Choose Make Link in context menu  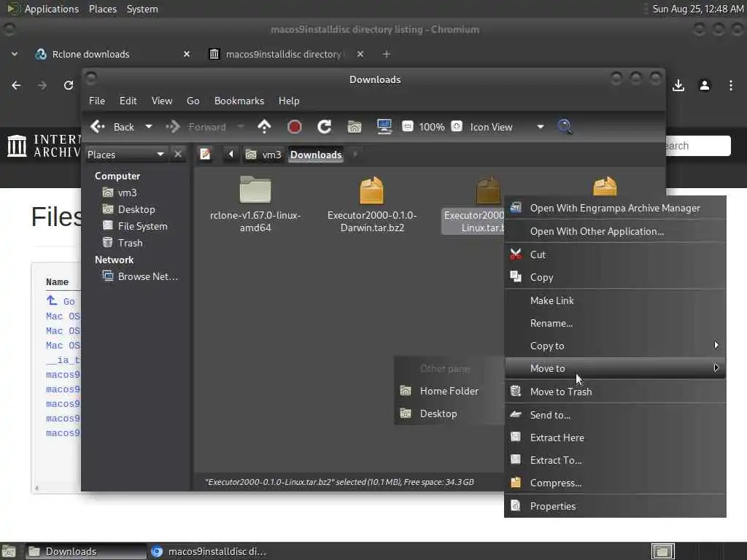coord(615,301)
